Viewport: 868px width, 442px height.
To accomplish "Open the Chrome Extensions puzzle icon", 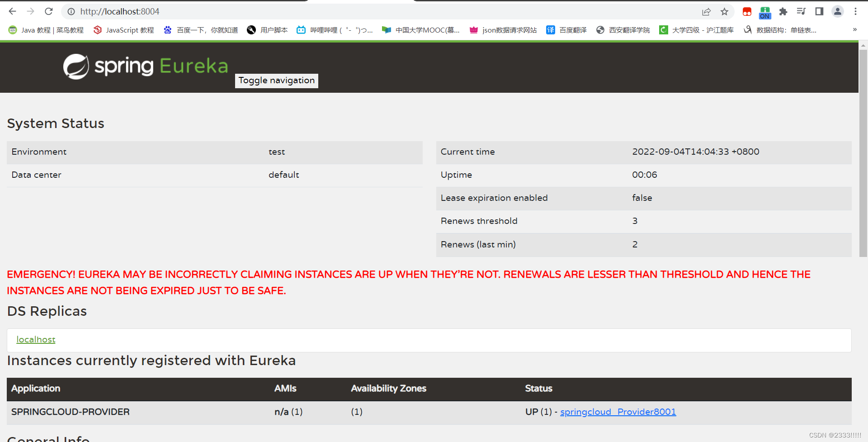I will tap(783, 12).
